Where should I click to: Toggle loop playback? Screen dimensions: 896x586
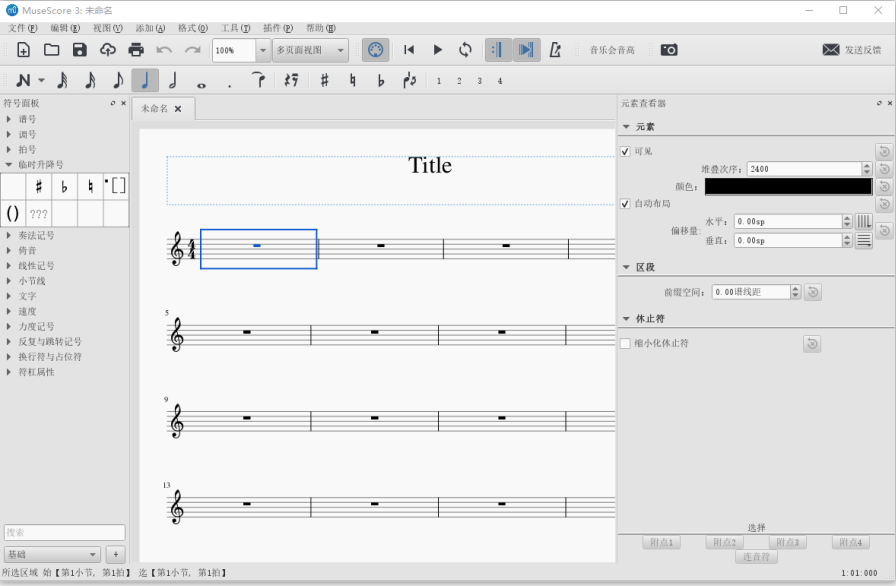(x=465, y=50)
